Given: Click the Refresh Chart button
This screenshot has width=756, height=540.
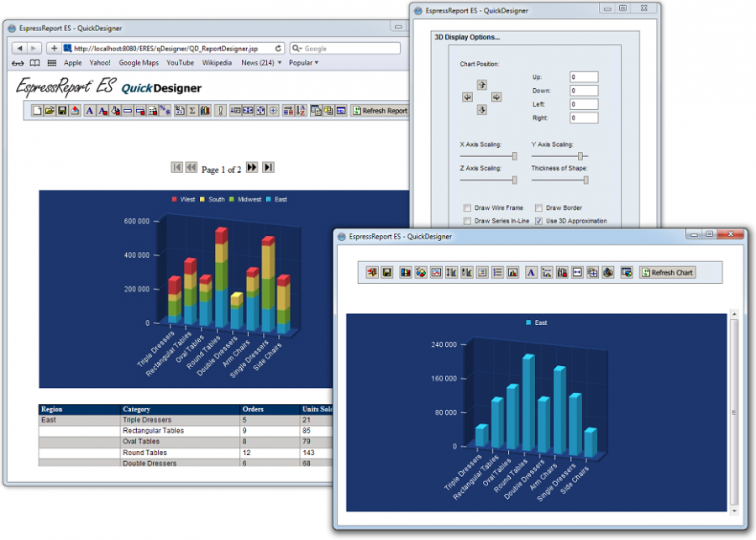Looking at the screenshot, I should point(668,273).
